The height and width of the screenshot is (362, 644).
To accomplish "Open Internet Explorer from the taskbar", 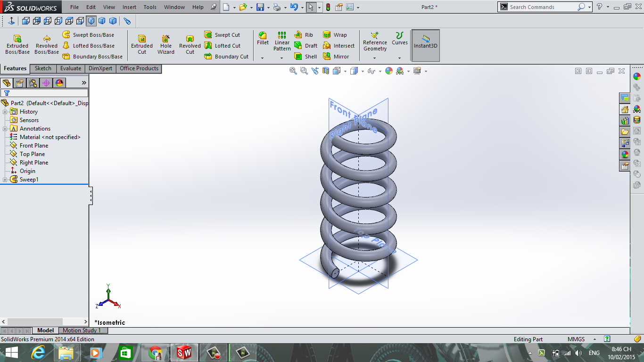I will [38, 353].
